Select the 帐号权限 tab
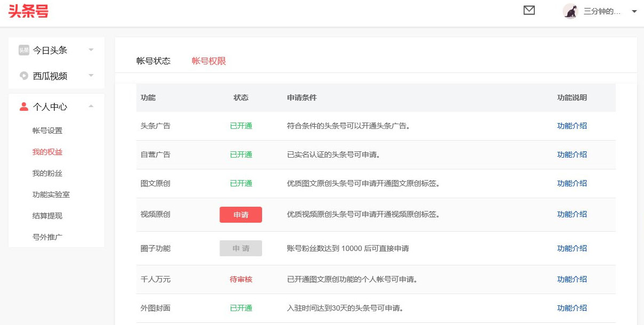Image resolution: width=644 pixels, height=325 pixels. pos(209,61)
